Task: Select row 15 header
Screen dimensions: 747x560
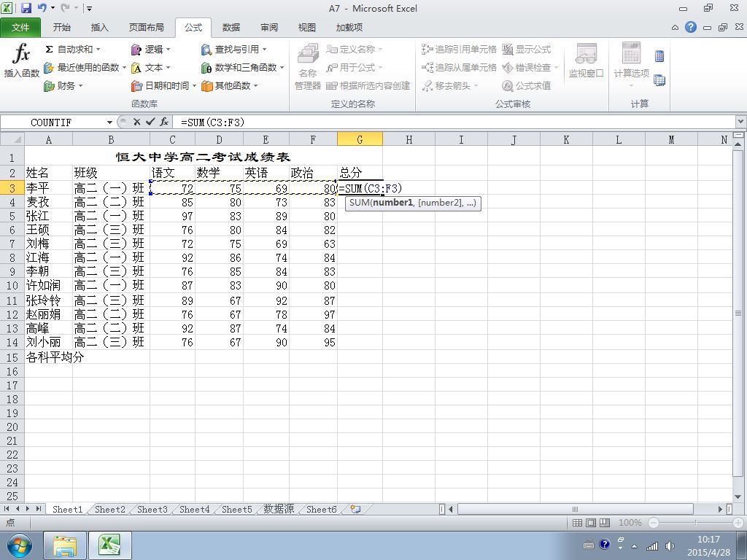Action: (12, 357)
